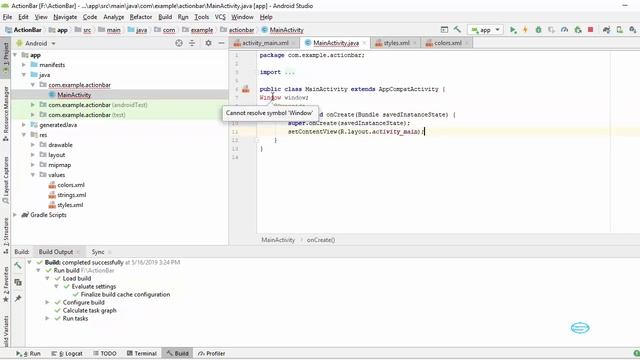Screen dimensions: 640x360
Task: Open the Build menu
Action: tap(165, 17)
